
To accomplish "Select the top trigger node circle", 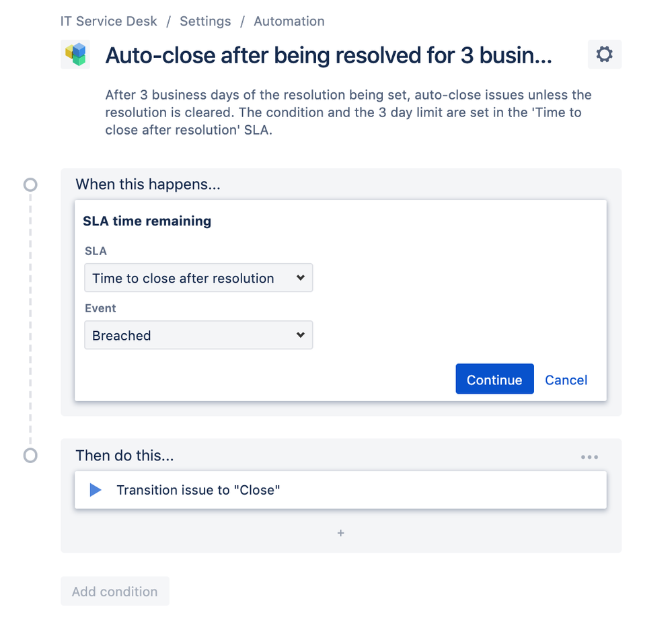I will [30, 184].
